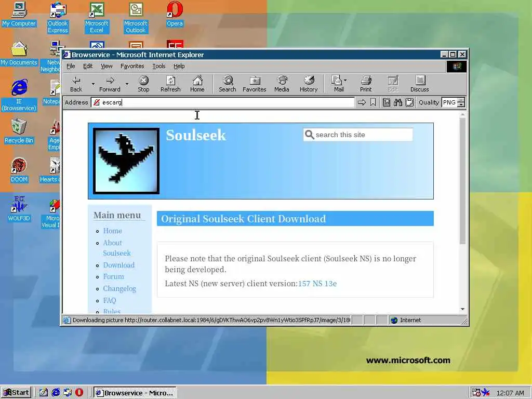Open the File menu

point(71,66)
